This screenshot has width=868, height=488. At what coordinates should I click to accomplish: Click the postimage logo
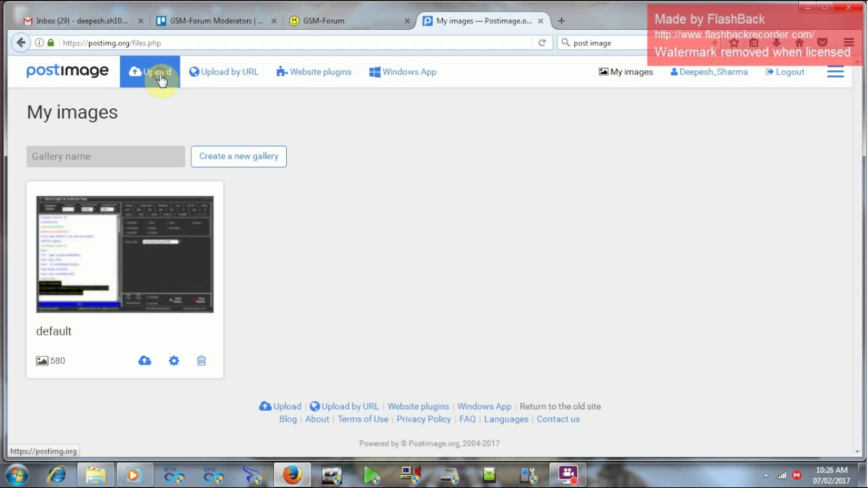(x=67, y=71)
